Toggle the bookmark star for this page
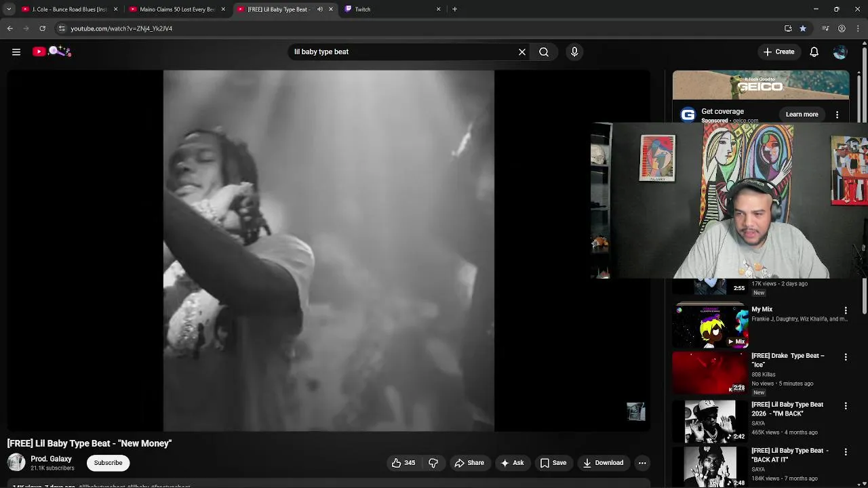The height and width of the screenshot is (488, 868). click(803, 28)
